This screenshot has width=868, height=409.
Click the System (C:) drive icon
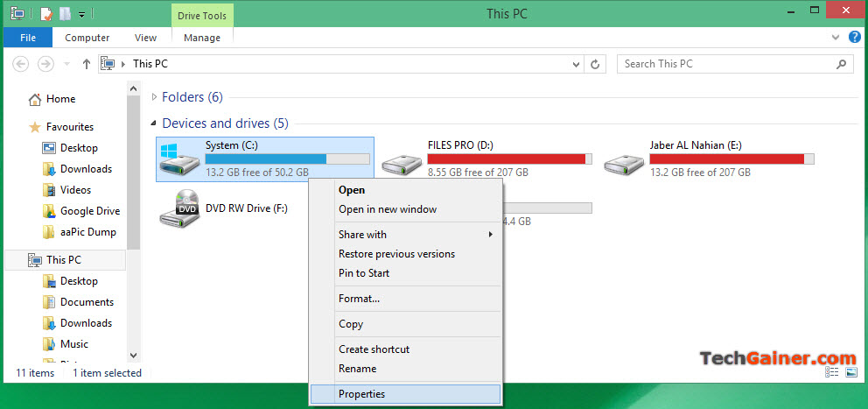[x=179, y=160]
